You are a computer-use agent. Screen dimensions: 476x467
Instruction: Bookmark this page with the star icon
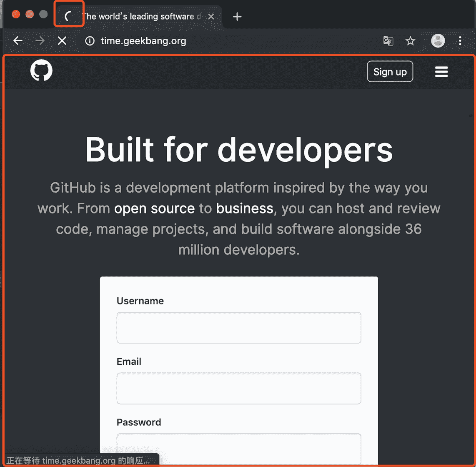411,41
